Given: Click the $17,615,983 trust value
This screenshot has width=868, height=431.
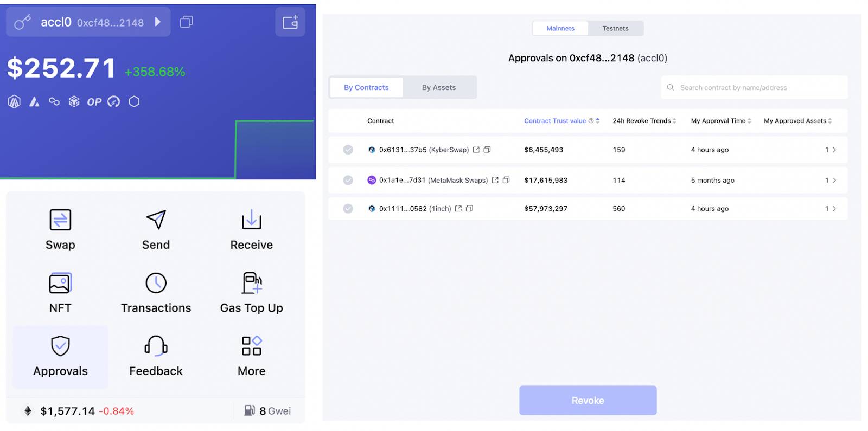Looking at the screenshot, I should [546, 180].
